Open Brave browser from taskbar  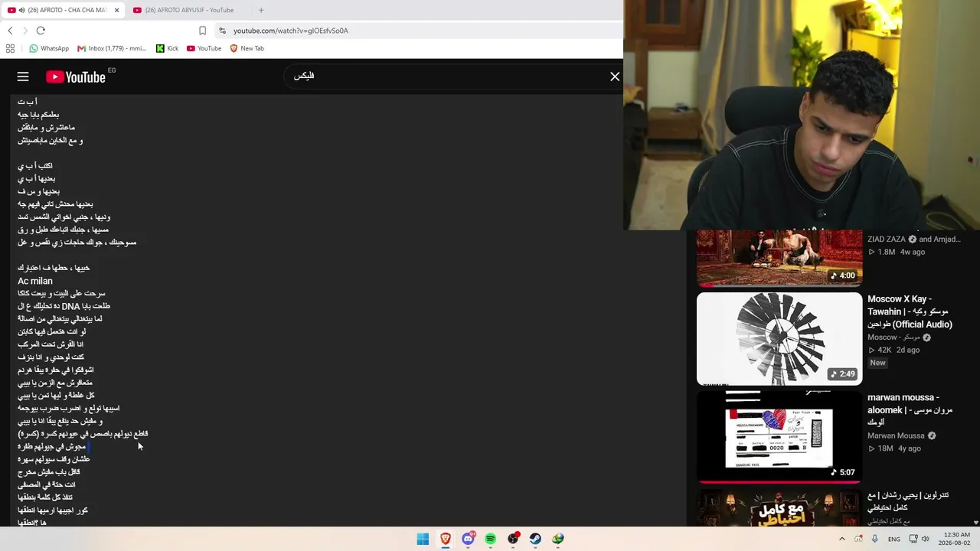pos(445,539)
